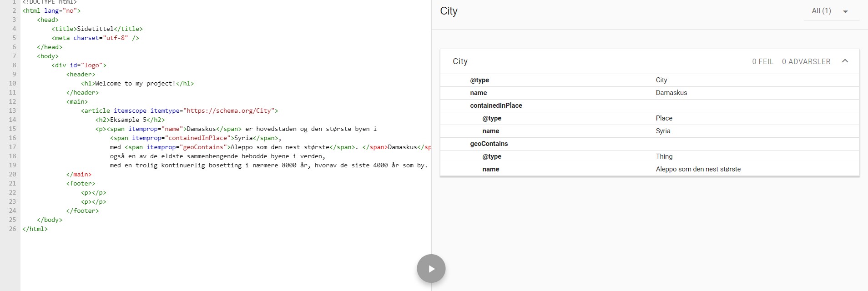Click the opening body tag line

coord(48,56)
